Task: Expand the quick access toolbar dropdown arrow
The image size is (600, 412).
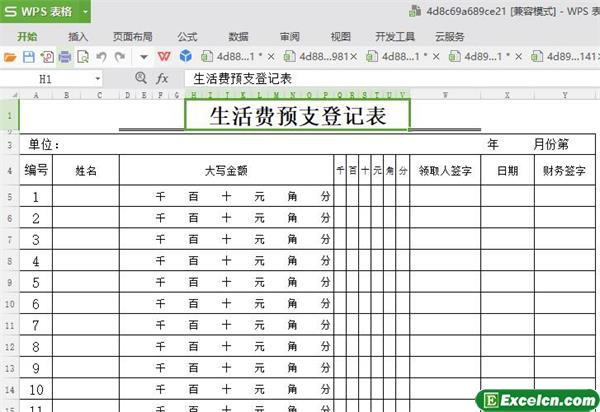Action: [x=144, y=58]
